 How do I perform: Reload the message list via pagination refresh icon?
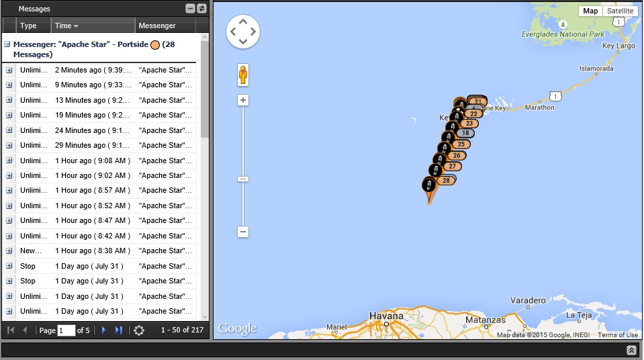coord(139,330)
